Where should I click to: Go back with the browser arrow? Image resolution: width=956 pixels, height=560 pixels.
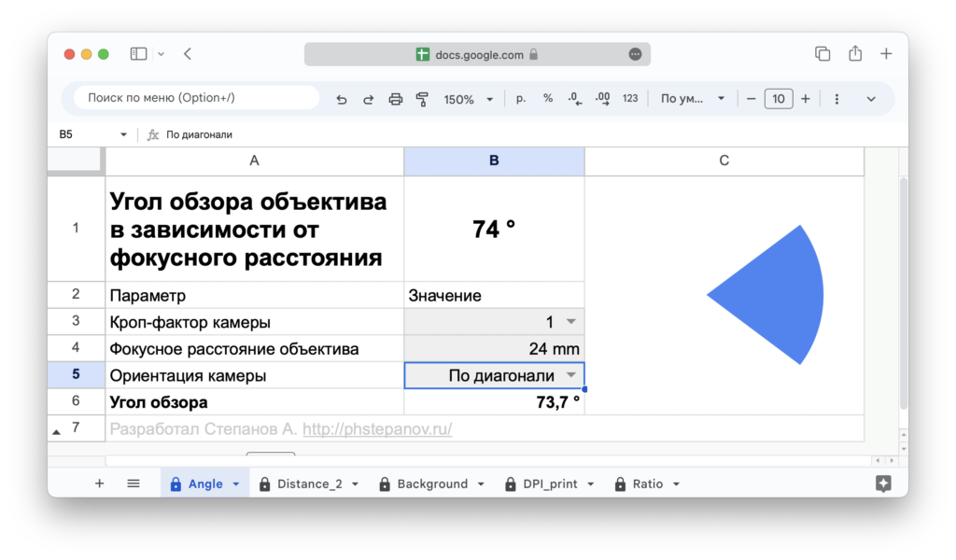click(188, 54)
